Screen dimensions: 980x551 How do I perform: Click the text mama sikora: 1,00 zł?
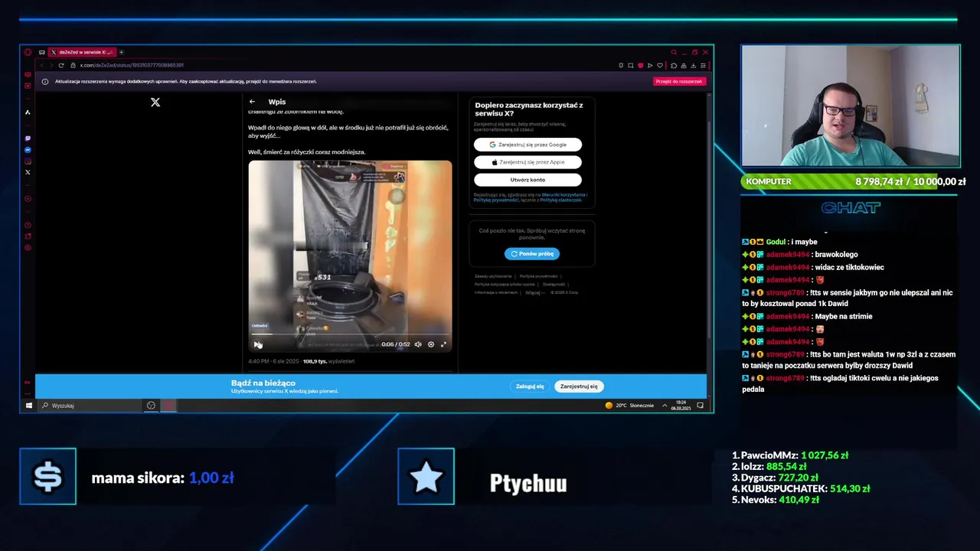[162, 478]
